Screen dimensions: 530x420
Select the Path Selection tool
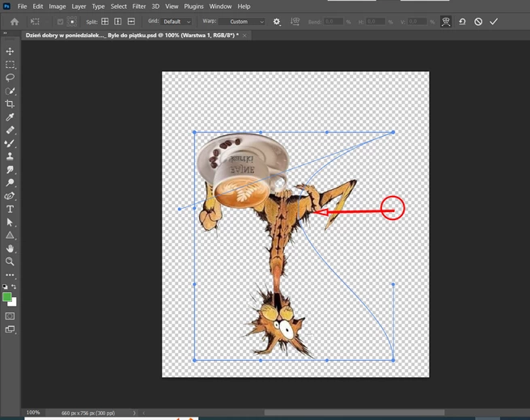click(x=10, y=223)
